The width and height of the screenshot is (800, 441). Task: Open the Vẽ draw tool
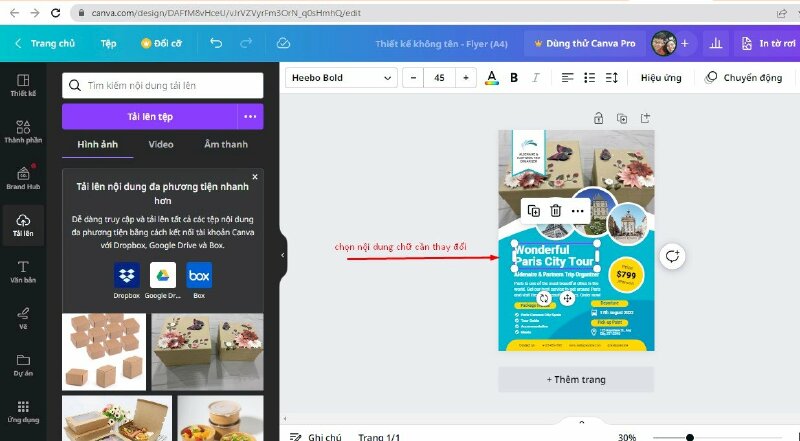click(23, 318)
